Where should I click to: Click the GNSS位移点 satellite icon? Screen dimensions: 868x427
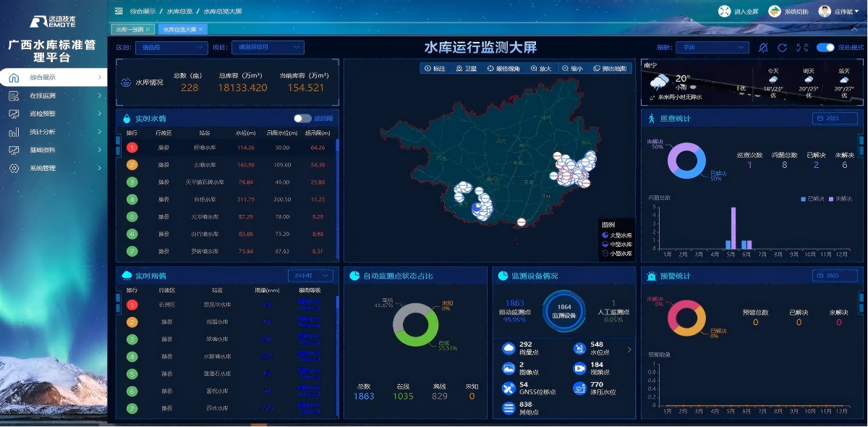click(x=509, y=388)
